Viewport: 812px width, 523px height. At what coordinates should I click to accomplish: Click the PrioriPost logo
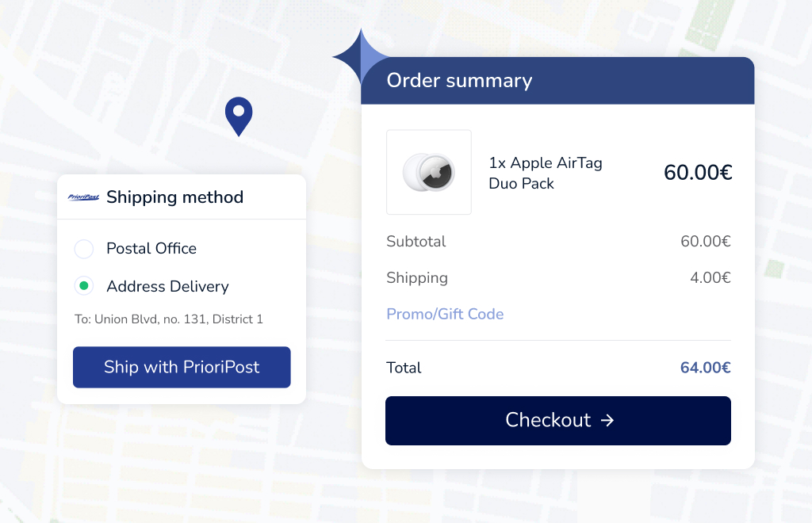click(x=83, y=197)
